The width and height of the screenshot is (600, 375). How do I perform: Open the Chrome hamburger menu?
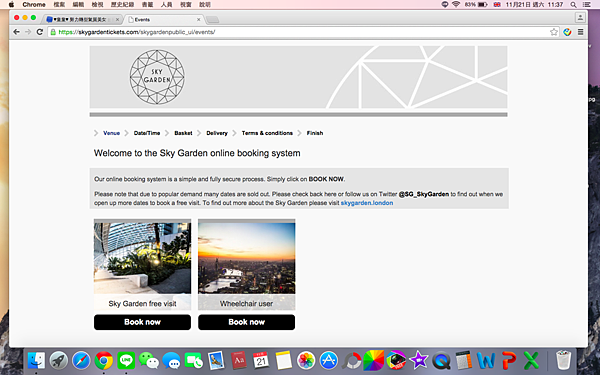[x=580, y=32]
